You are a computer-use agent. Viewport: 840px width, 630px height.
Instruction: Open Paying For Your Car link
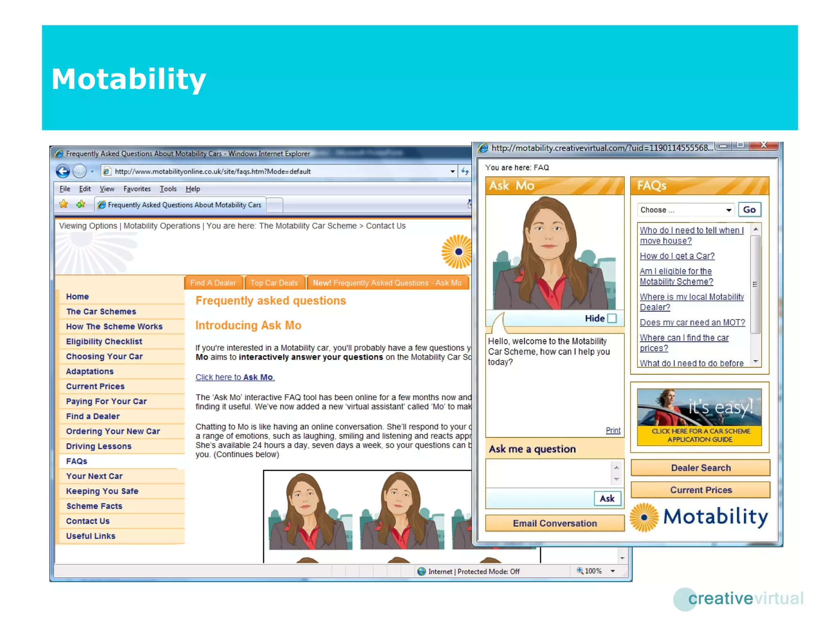[x=106, y=401]
